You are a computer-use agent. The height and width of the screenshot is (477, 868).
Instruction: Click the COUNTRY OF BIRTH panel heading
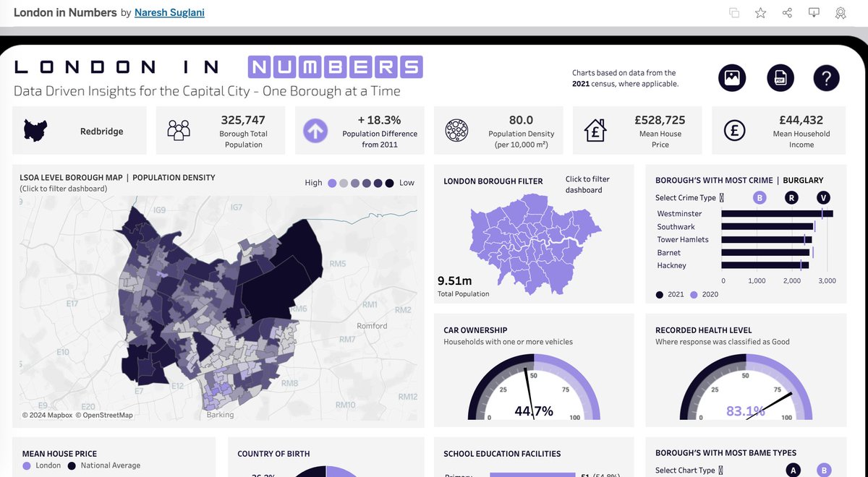point(273,454)
